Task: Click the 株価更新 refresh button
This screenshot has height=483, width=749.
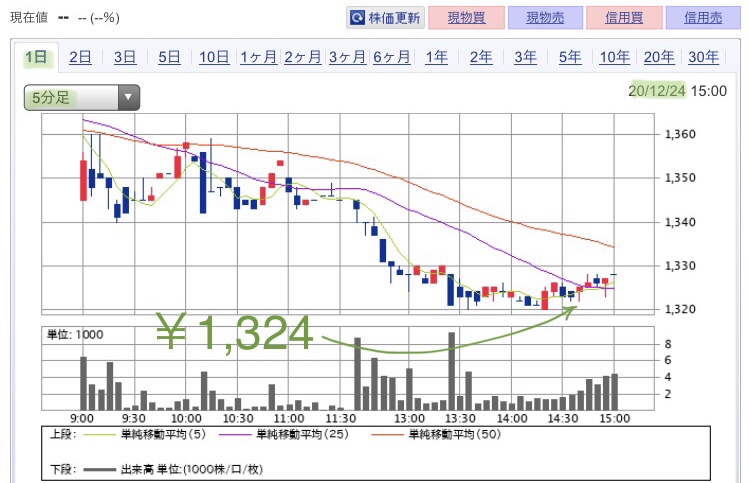Action: [x=385, y=18]
